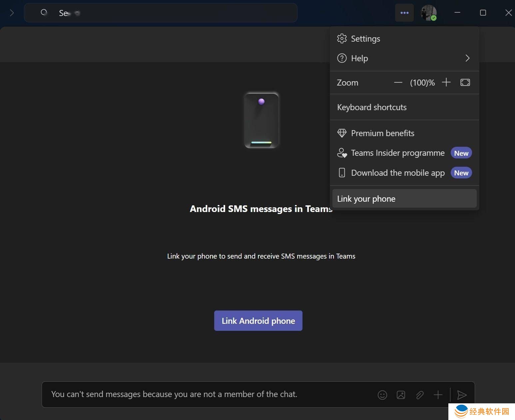This screenshot has width=515, height=420.
Task: Click the send message arrow
Action: pos(462,395)
